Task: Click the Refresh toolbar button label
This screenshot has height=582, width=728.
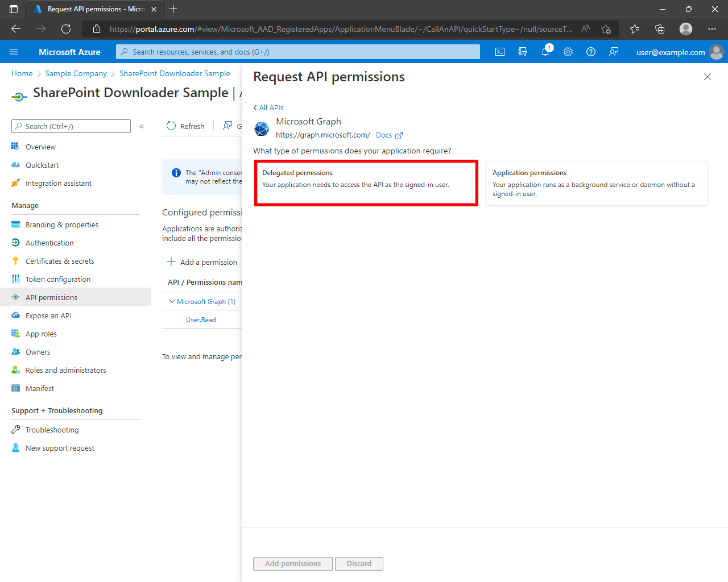Action: [192, 126]
